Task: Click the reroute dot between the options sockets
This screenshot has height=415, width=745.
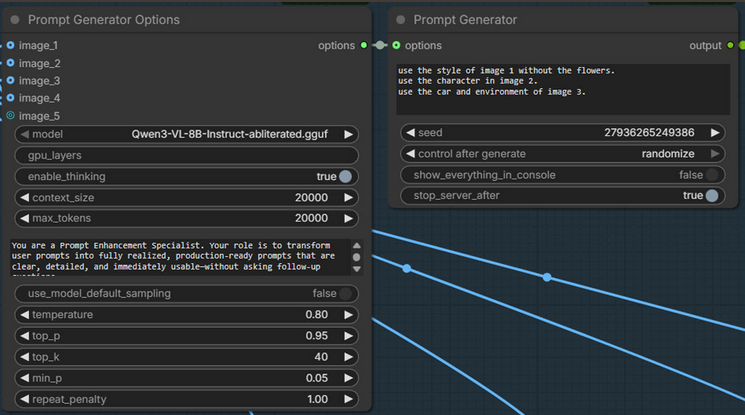Action: (x=380, y=45)
